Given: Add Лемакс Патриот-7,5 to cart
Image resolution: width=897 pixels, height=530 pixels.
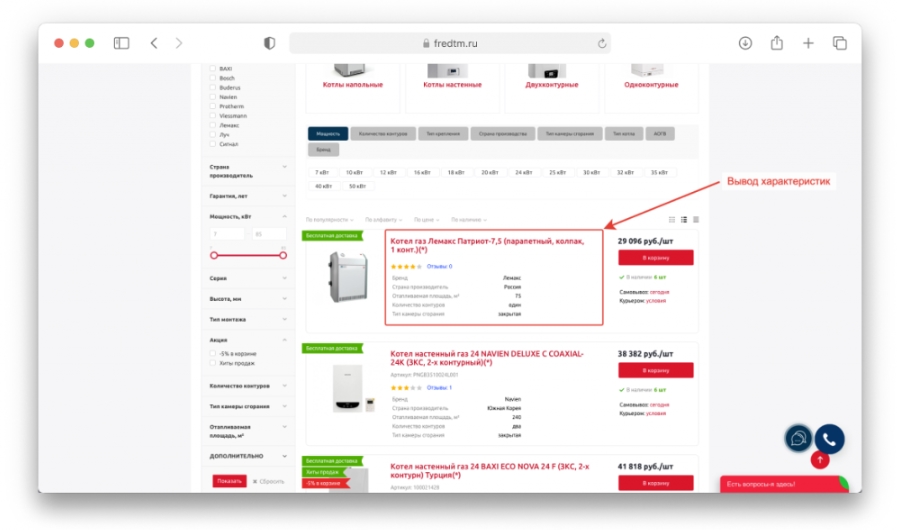Looking at the screenshot, I should pyautogui.click(x=656, y=258).
